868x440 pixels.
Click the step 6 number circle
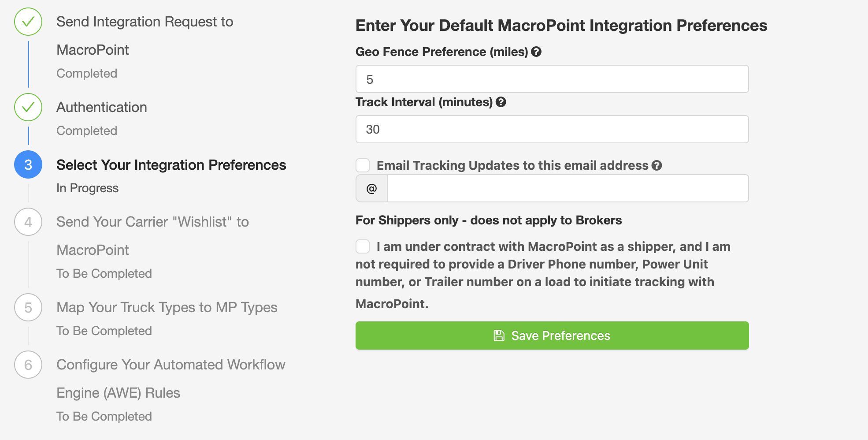[28, 365]
